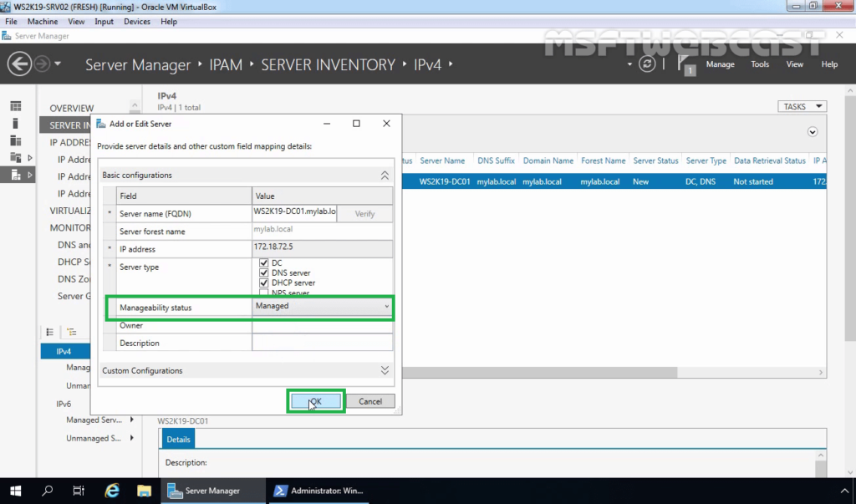Open the Machine menu
The image size is (856, 504).
(x=43, y=21)
